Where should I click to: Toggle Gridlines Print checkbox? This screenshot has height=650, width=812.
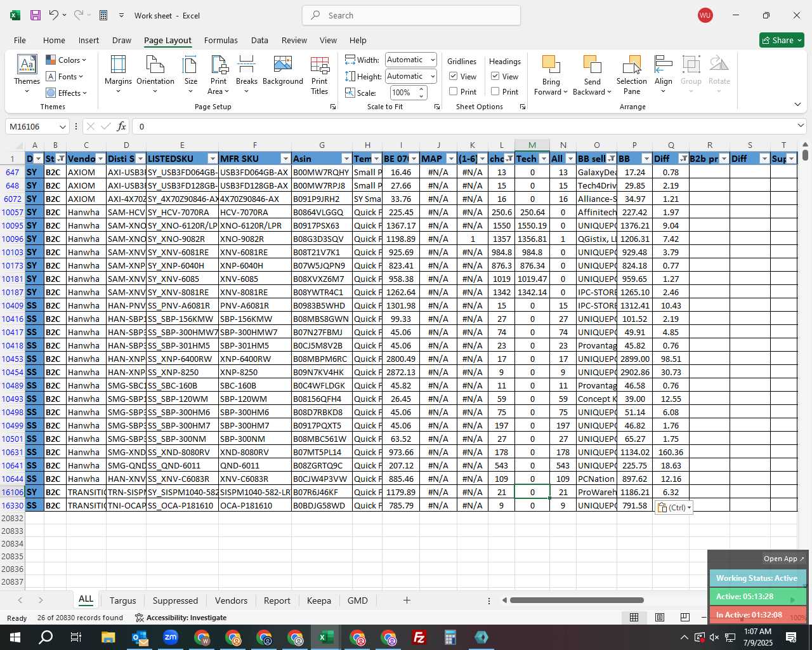[x=454, y=91]
